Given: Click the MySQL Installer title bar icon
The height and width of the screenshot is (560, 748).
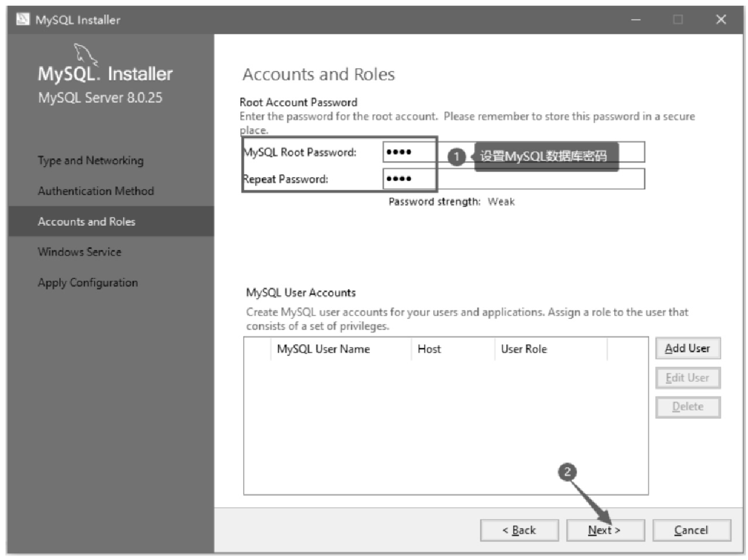Looking at the screenshot, I should pos(22,20).
